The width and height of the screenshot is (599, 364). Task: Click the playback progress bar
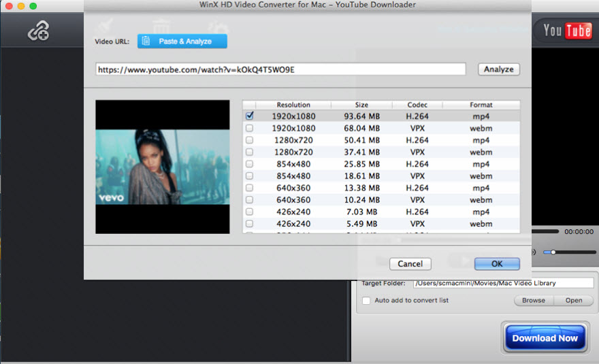pyautogui.click(x=545, y=231)
